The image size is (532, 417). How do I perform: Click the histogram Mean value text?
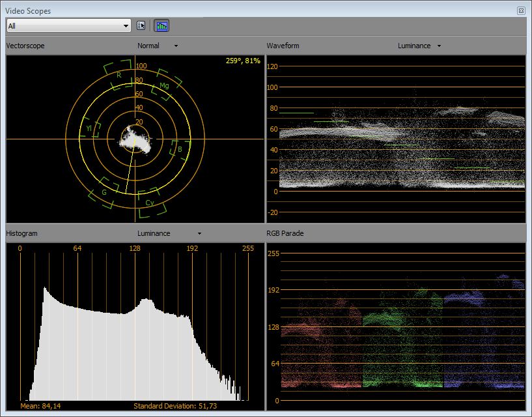coord(42,407)
